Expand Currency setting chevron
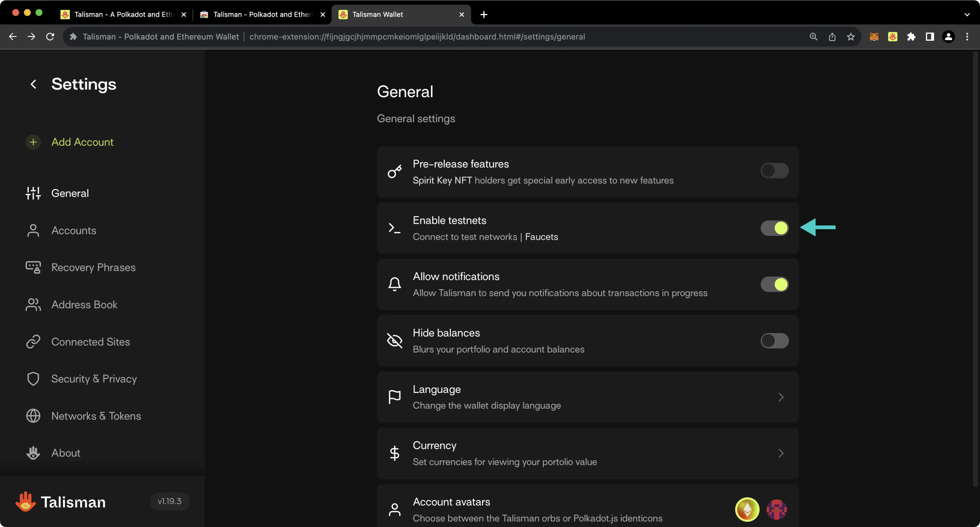 pos(781,454)
